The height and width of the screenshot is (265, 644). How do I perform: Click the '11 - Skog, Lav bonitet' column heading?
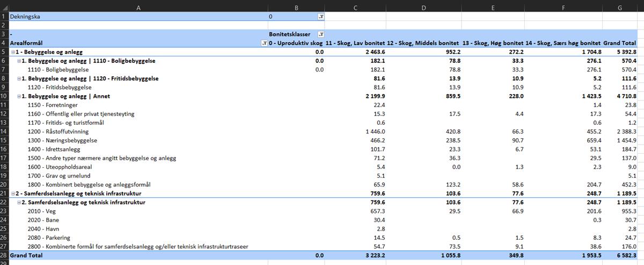[x=355, y=43]
